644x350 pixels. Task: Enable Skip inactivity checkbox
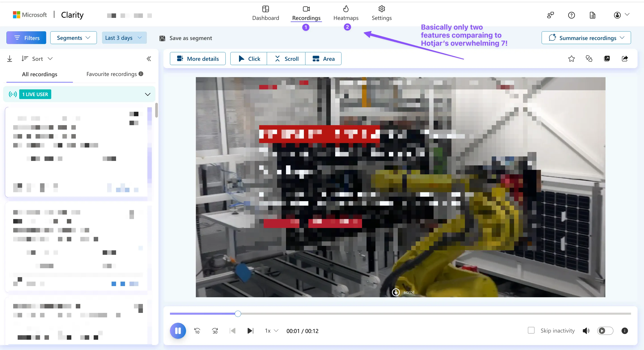click(531, 330)
